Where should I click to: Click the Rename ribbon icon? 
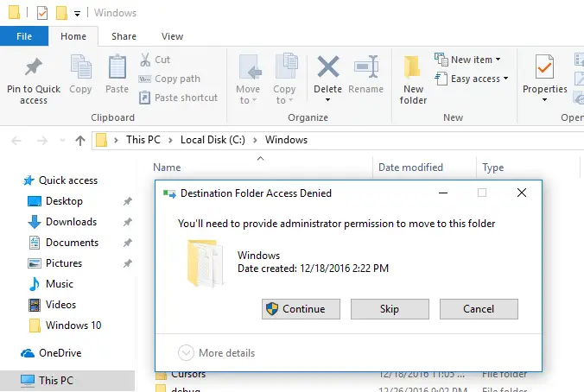click(x=365, y=67)
